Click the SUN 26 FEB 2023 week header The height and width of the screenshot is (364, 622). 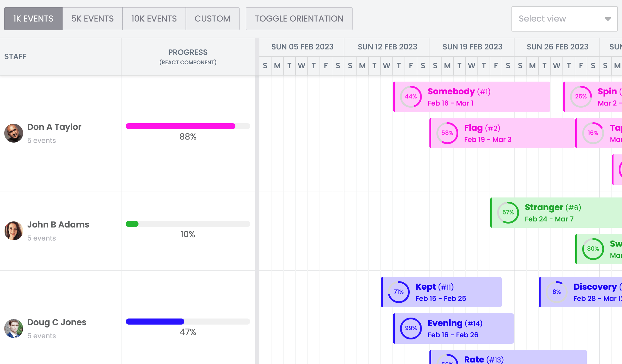click(557, 47)
